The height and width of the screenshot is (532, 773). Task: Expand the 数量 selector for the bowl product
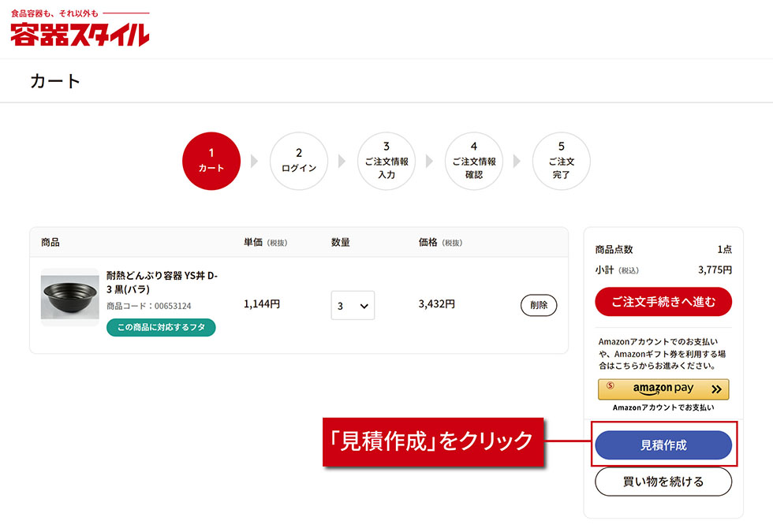click(x=353, y=305)
